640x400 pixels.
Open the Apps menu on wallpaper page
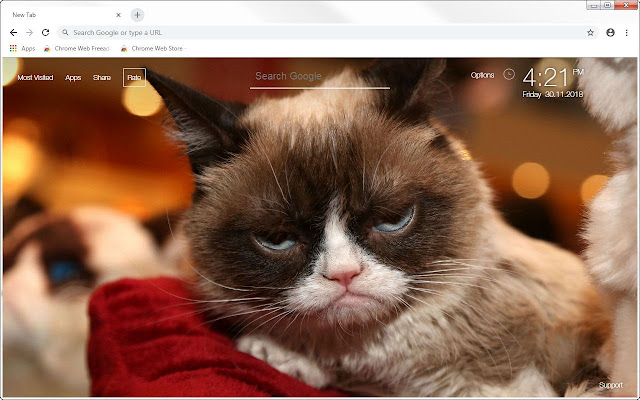click(x=73, y=78)
